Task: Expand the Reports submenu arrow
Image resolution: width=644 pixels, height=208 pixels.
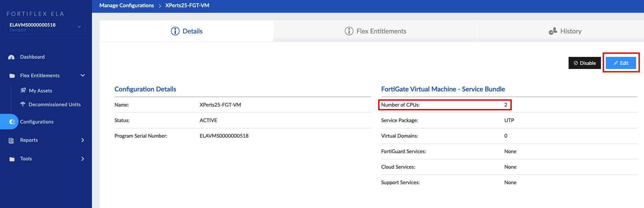Action: [83, 140]
